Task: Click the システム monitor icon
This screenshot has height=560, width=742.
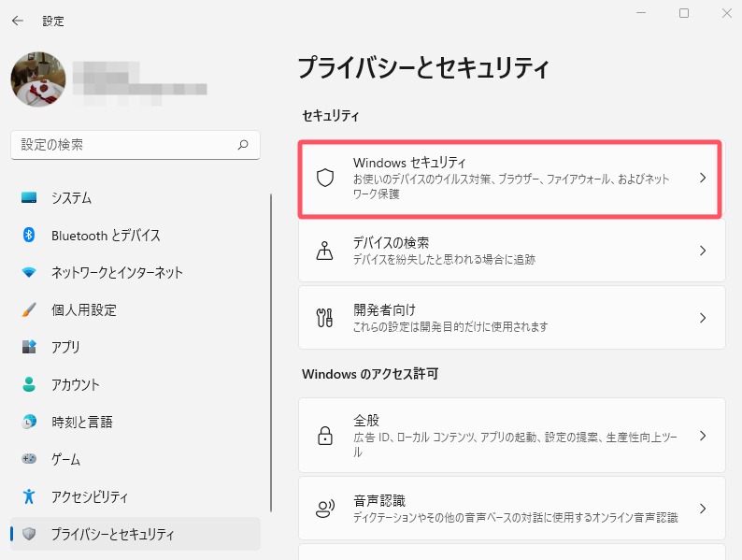Action: tap(29, 198)
